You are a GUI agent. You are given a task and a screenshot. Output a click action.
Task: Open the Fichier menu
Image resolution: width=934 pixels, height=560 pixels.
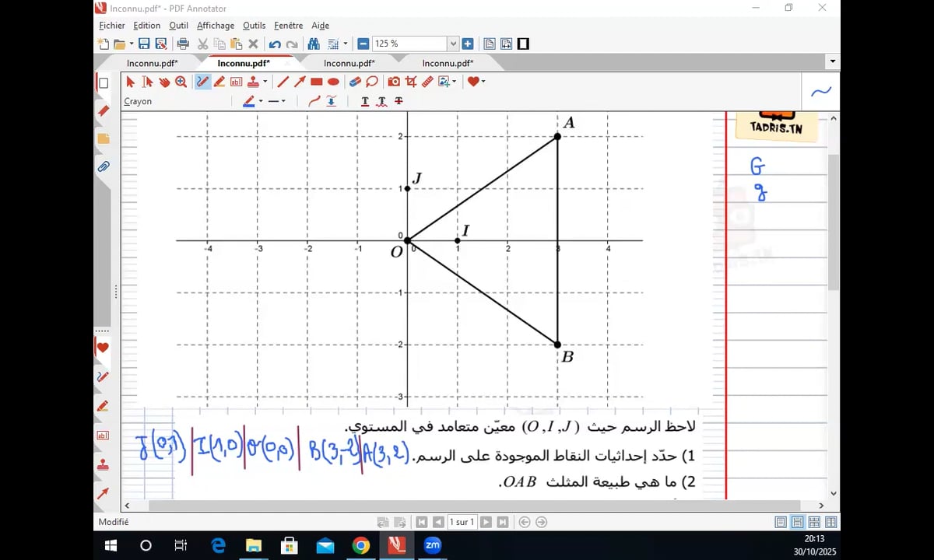(x=112, y=26)
